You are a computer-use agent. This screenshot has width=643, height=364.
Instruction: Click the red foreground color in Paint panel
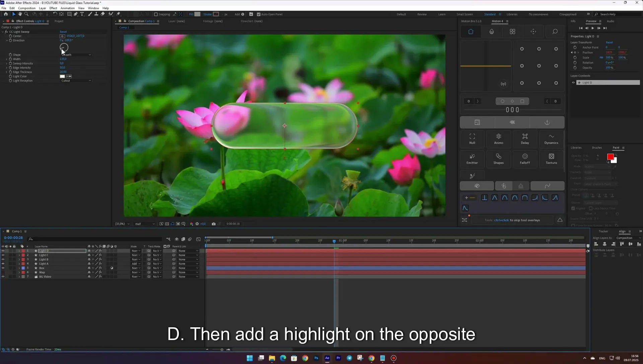610,157
